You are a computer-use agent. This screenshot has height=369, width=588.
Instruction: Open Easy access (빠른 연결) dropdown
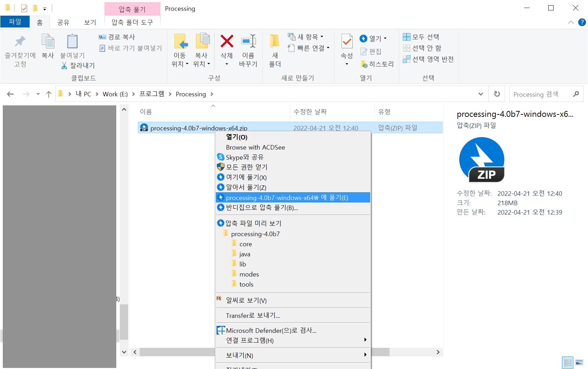click(308, 48)
